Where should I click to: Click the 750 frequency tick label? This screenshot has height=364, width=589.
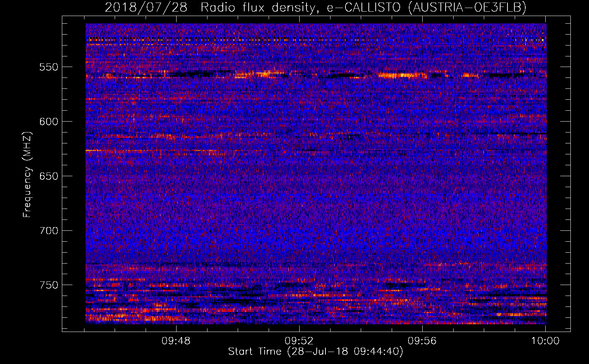[48, 285]
